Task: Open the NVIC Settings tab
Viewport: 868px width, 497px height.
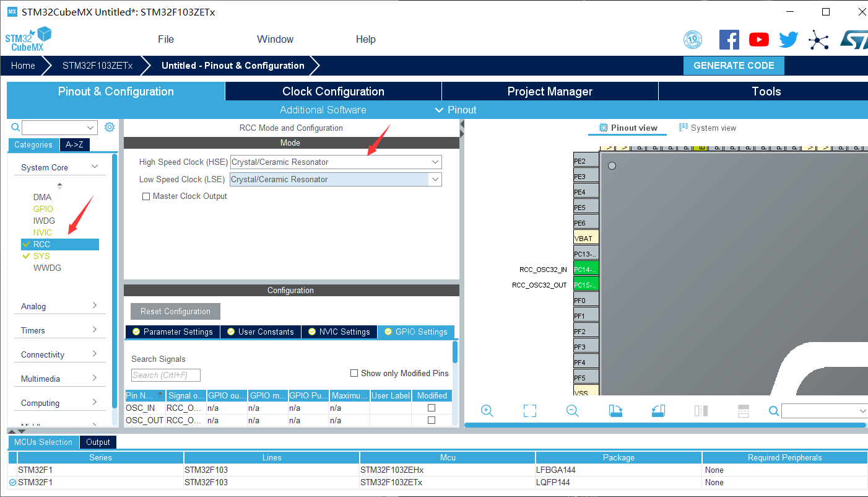Action: 339,332
